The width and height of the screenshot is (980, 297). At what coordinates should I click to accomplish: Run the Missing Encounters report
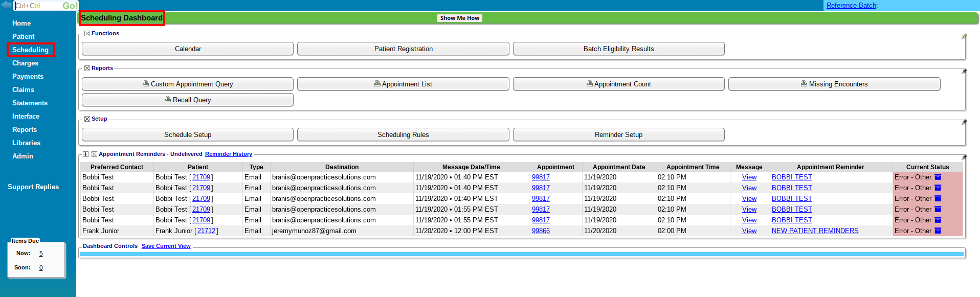[834, 84]
